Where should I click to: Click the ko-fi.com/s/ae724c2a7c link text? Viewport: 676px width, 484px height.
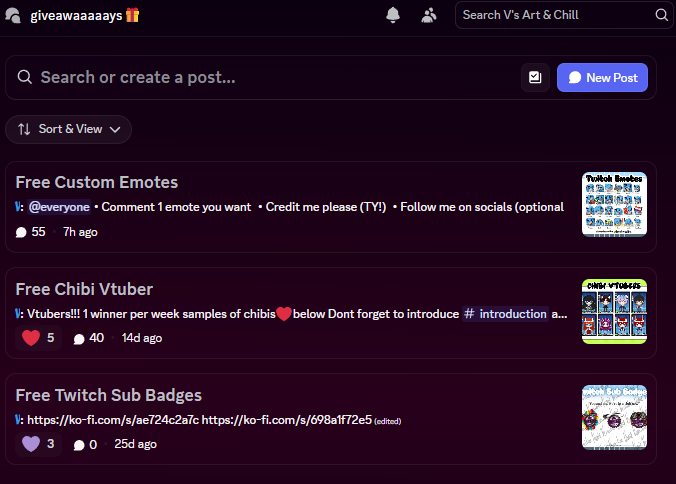click(113, 420)
